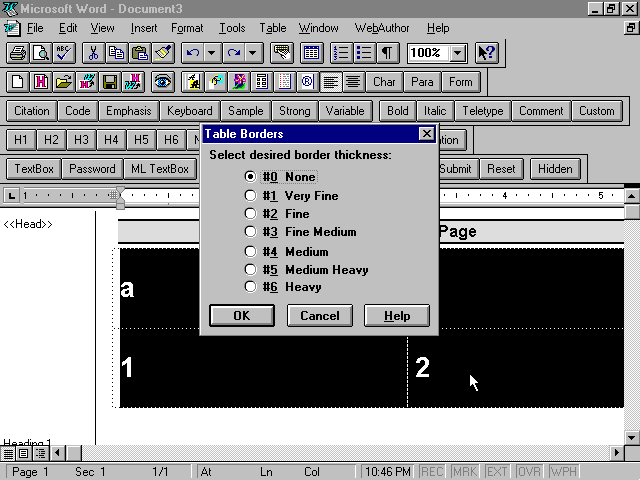Toggle Show/Hide paragraph marks icon

pos(386,53)
